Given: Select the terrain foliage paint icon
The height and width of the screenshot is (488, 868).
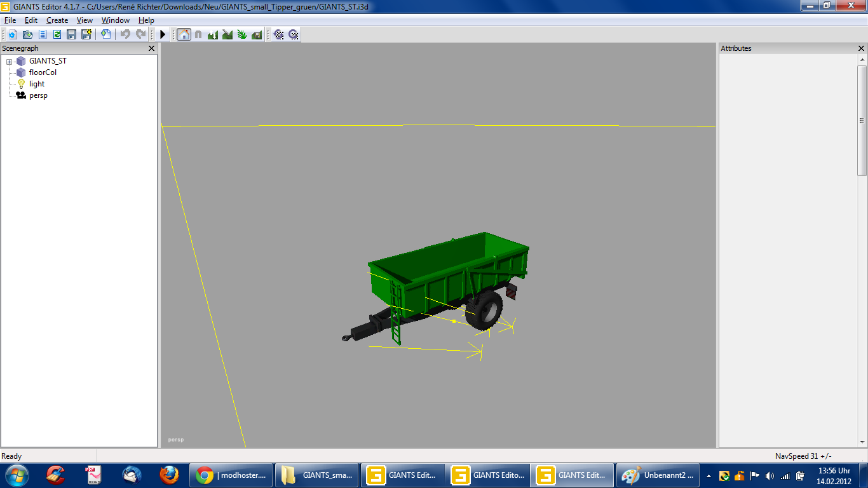Looking at the screenshot, I should pyautogui.click(x=242, y=34).
